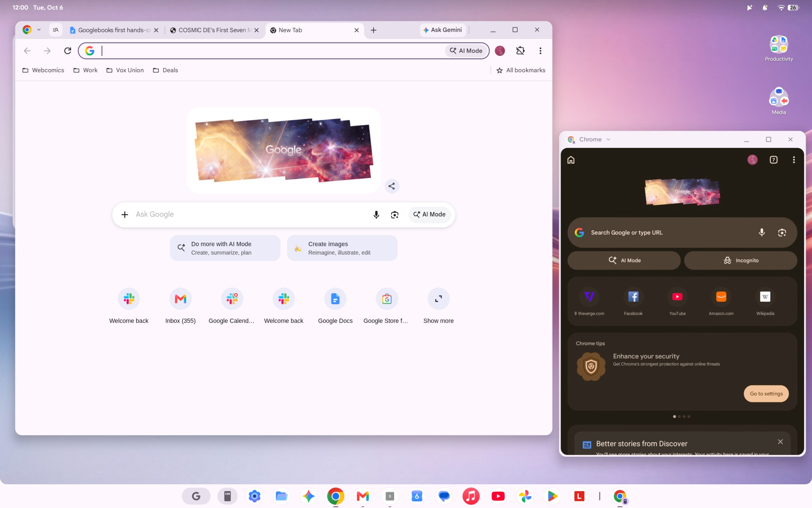Tap microphone in dark Chrome search bar
Viewport: 812px width, 508px height.
pos(762,232)
